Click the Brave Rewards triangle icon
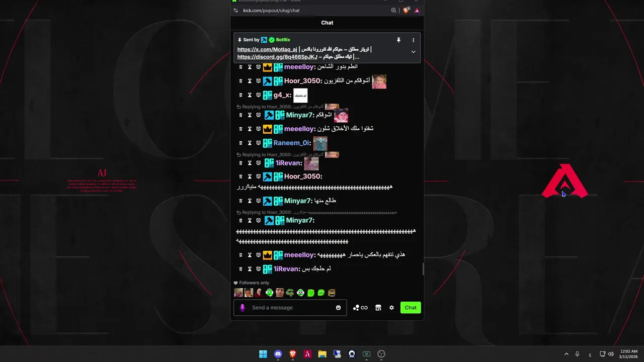Image resolution: width=644 pixels, height=362 pixels. 417,10
